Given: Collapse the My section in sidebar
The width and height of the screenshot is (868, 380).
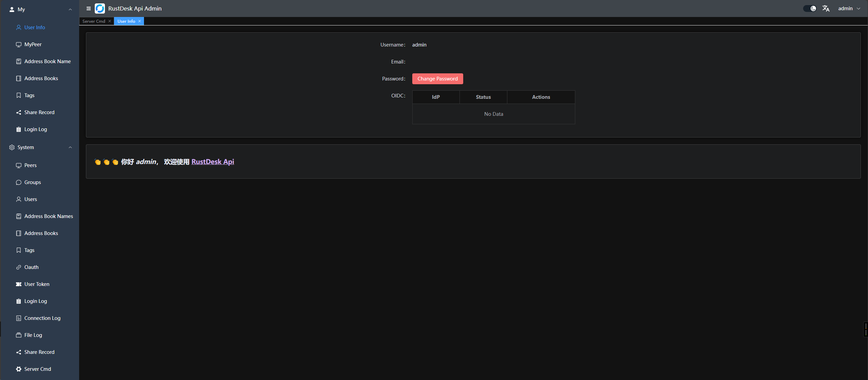Looking at the screenshot, I should click(70, 9).
